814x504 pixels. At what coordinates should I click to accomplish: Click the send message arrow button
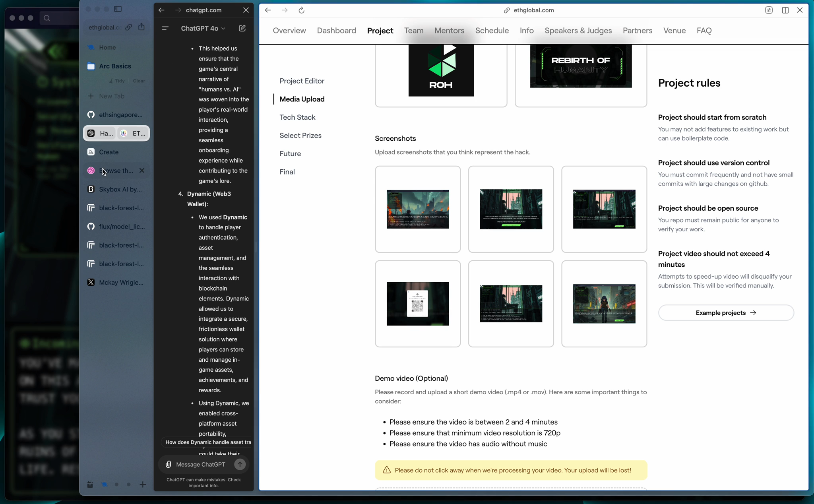click(240, 464)
